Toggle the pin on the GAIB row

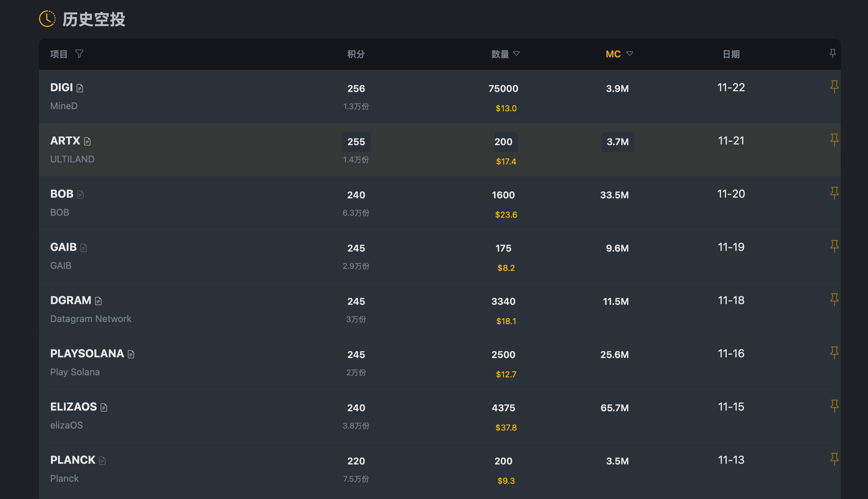point(834,246)
